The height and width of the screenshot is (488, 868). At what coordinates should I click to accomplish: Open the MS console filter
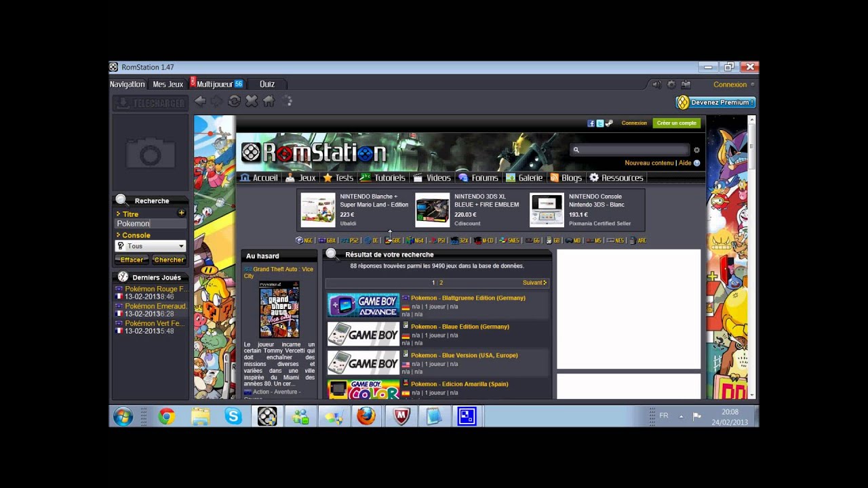click(594, 241)
